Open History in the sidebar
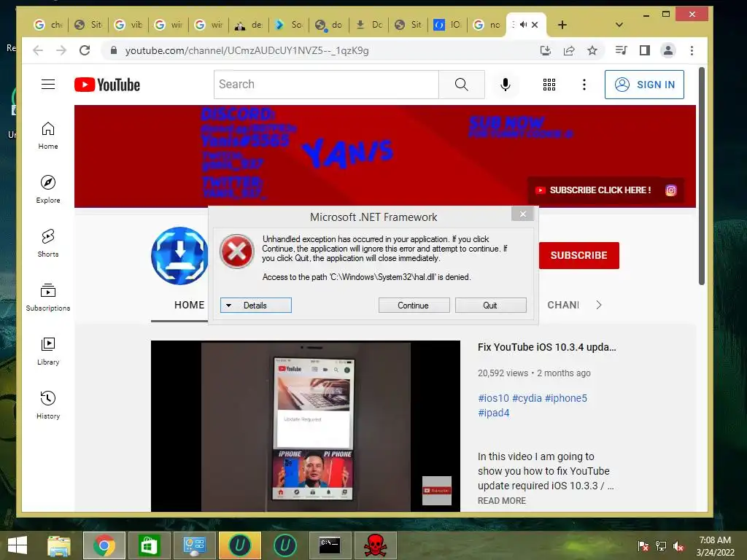 (x=48, y=405)
